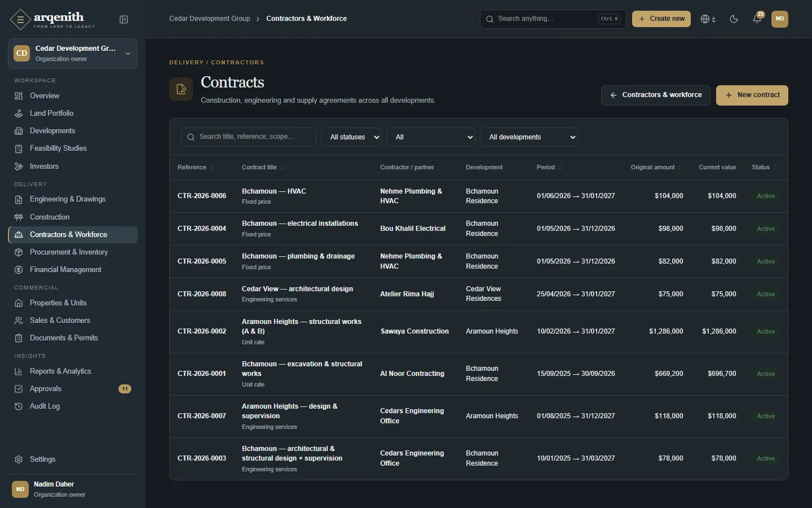Focus the Search anything field
812x508 pixels.
[x=553, y=19]
